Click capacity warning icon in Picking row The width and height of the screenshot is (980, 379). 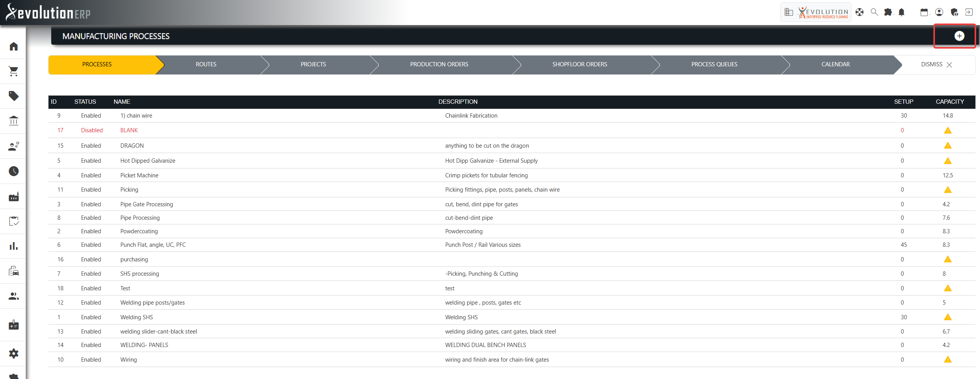948,190
